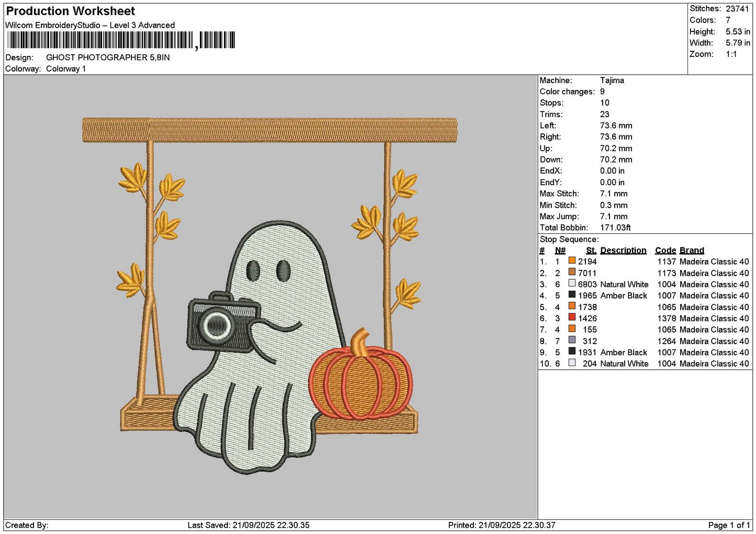Click the orange swatch for stop 5 (1738)
756x534 pixels.
tap(572, 306)
